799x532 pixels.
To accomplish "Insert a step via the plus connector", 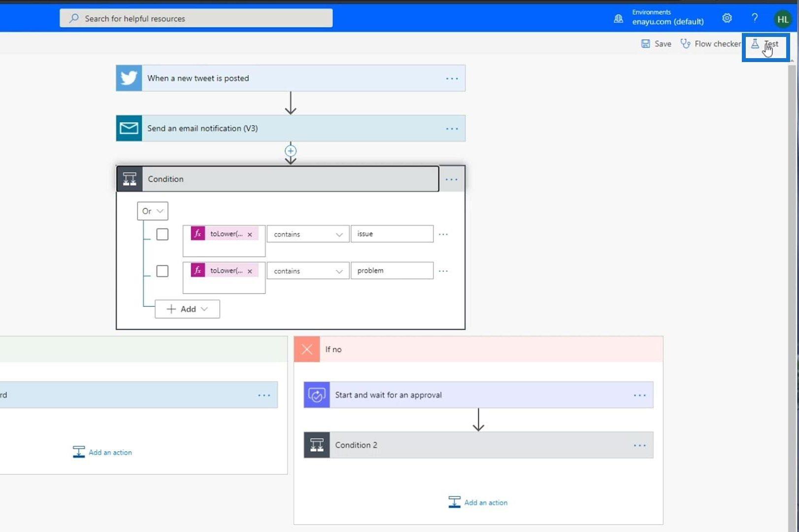I will [291, 151].
